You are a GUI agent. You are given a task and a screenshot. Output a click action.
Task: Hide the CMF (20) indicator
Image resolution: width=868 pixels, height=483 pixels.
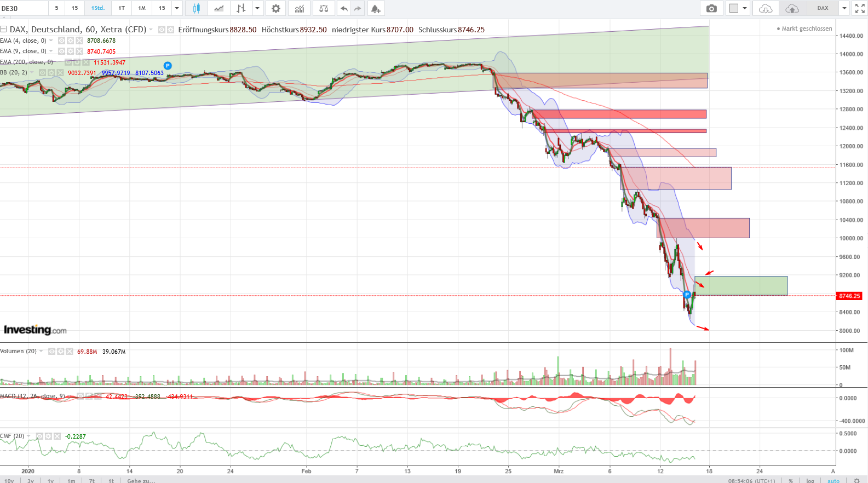[39, 436]
